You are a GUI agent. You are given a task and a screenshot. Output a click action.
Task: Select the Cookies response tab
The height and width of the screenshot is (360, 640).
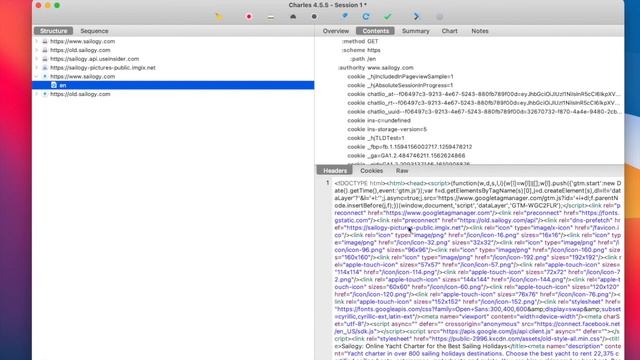(371, 171)
